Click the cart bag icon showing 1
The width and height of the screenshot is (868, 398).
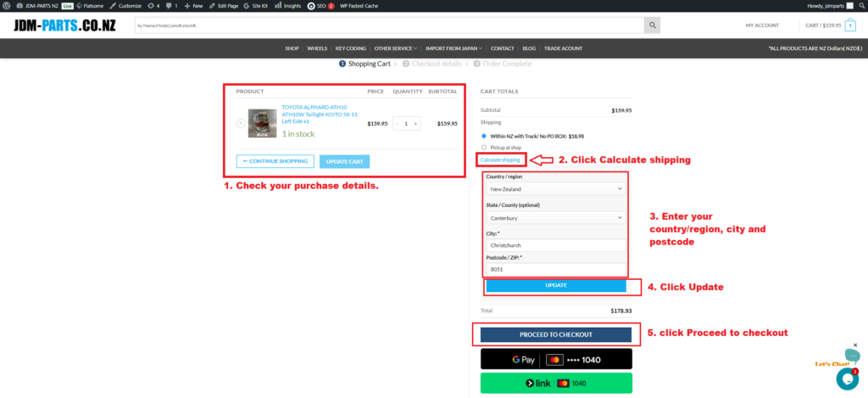pos(850,25)
